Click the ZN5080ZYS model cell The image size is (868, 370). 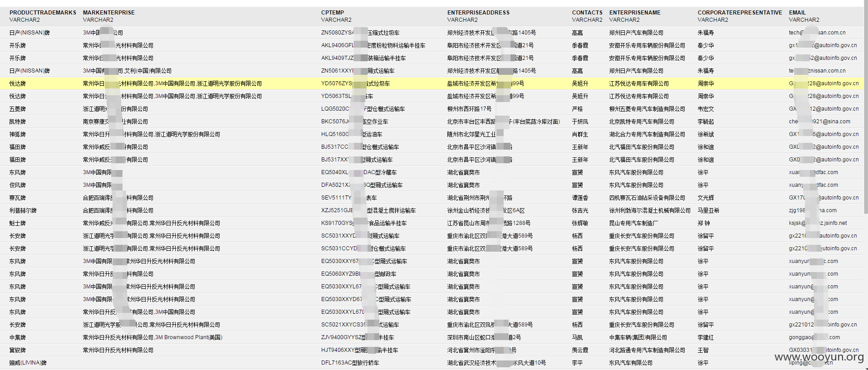pyautogui.click(x=360, y=33)
